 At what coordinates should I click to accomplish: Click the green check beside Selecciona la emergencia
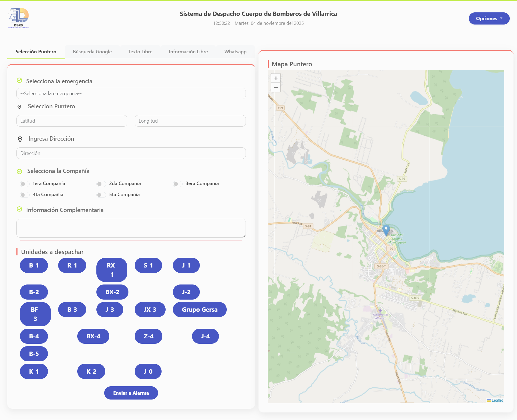19,80
